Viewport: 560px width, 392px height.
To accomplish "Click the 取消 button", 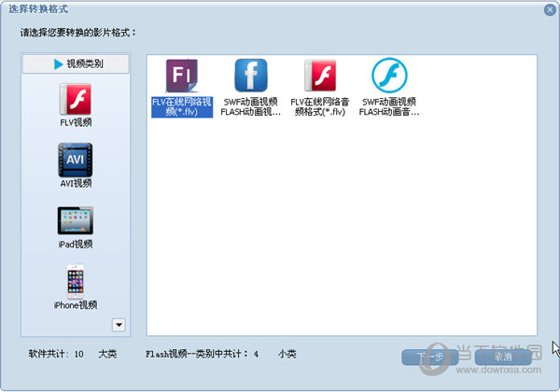I will pos(503,357).
